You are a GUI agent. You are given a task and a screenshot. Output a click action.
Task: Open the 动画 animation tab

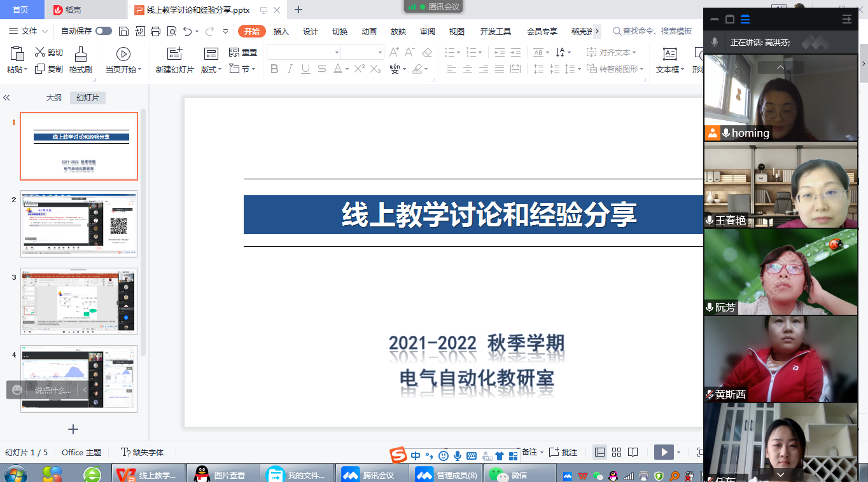tap(369, 31)
